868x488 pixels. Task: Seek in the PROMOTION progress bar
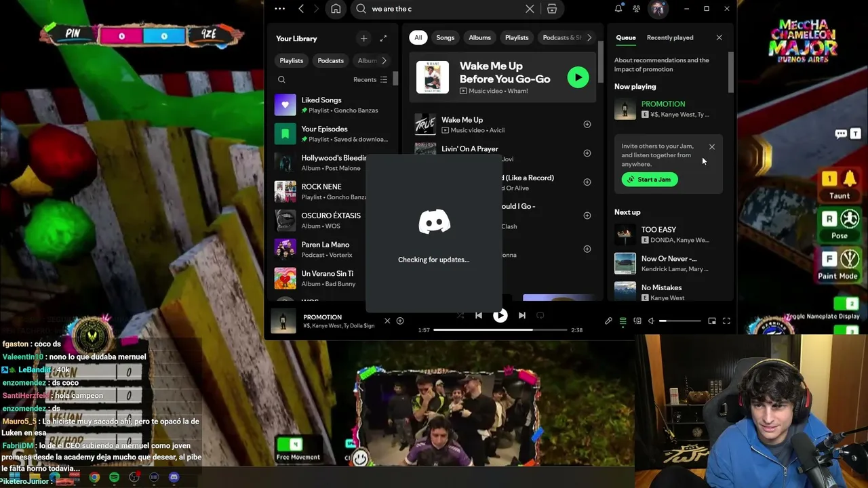tap(500, 330)
